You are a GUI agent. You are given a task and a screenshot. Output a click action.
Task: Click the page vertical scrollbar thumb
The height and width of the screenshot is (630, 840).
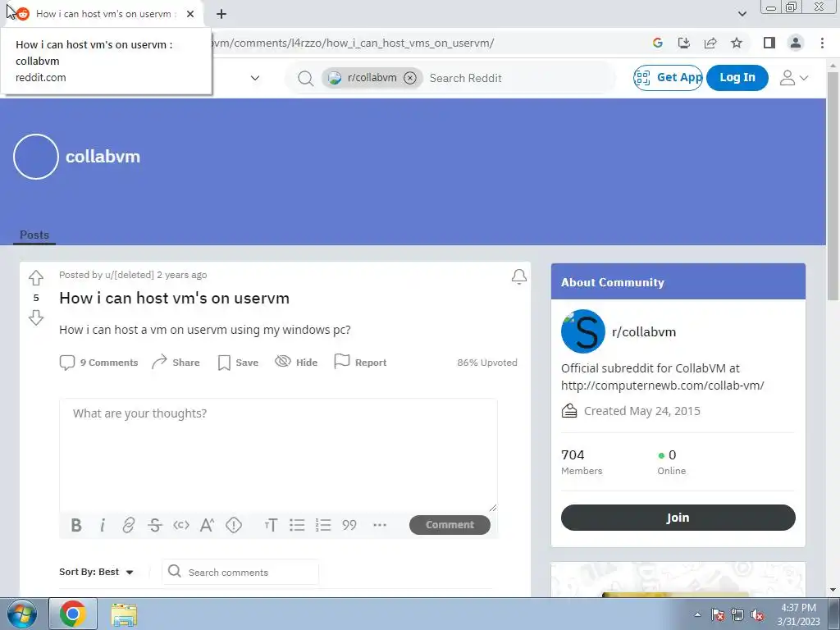pos(833,185)
